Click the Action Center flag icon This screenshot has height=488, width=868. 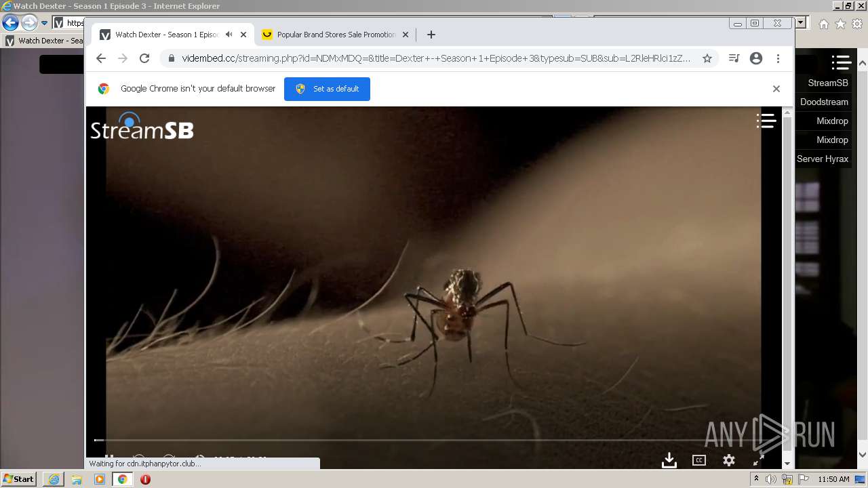pyautogui.click(x=804, y=479)
